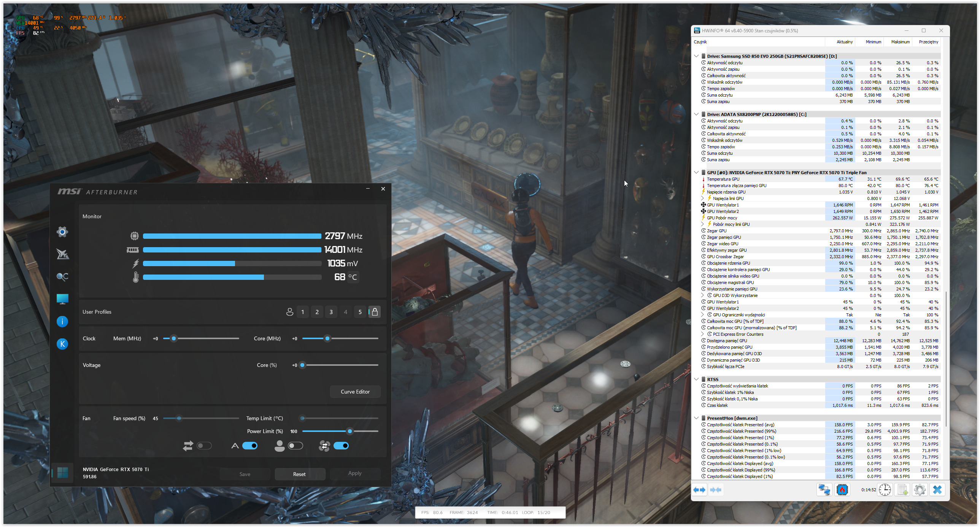Open HWiNFO sensor settings gear icon
Screen dimensions: 980x527
click(920, 490)
